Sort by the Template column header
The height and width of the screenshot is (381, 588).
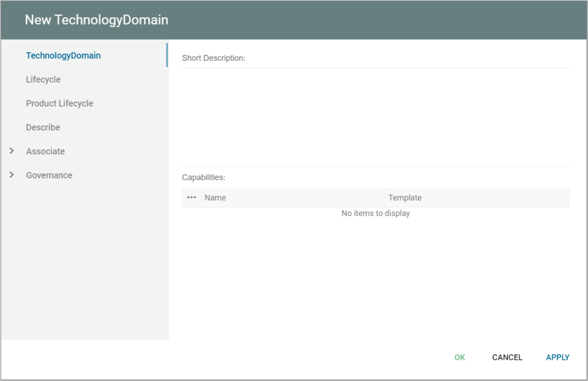[405, 198]
